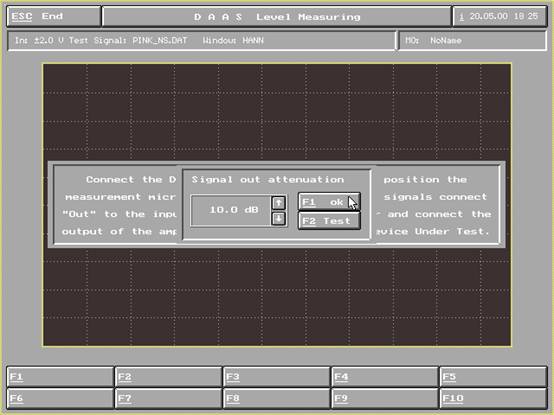Click the F4 function key
This screenshot has width=554, height=415.
tap(385, 377)
